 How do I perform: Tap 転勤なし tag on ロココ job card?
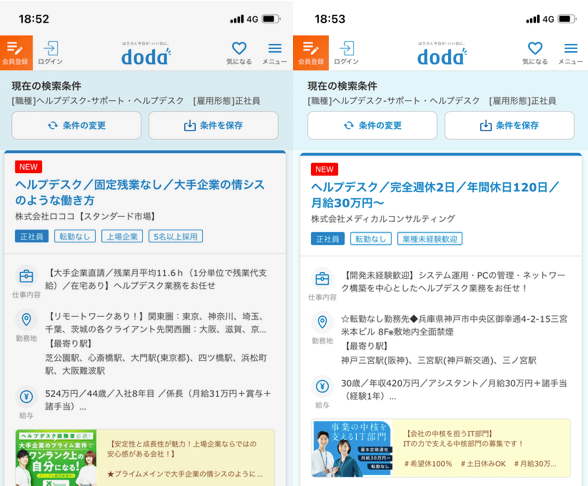(75, 236)
